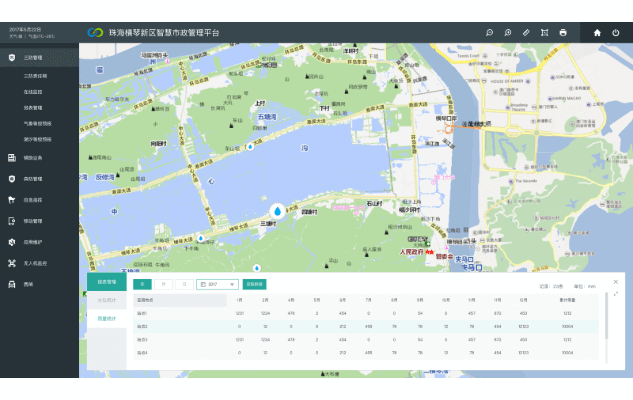Click the green export data button
Image resolution: width=633 pixels, height=400 pixels.
255,284
